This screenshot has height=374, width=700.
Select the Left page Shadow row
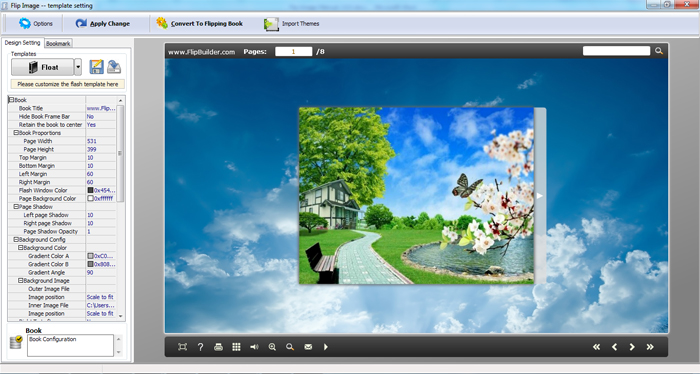pos(62,215)
